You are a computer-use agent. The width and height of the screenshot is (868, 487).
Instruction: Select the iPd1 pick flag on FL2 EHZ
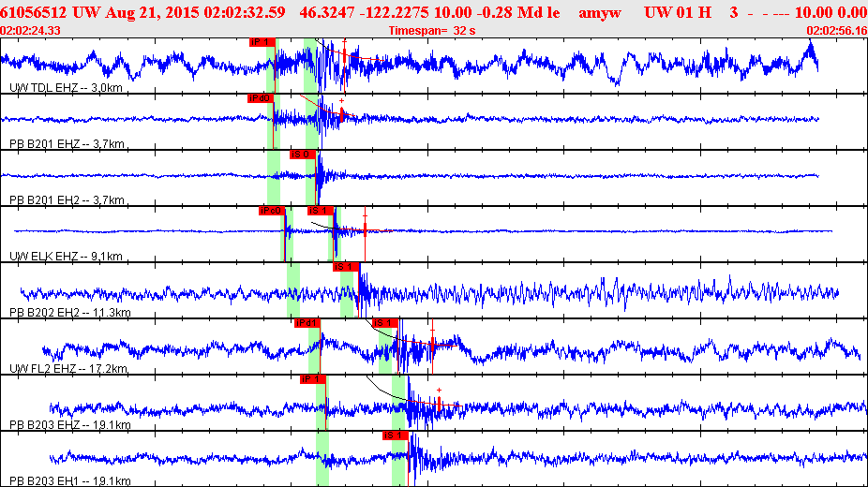(x=307, y=323)
